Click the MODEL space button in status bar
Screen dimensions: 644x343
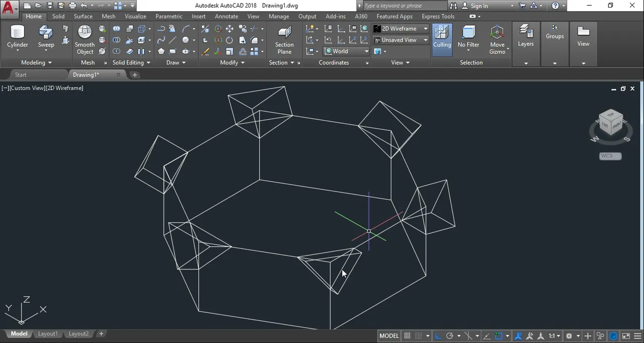click(x=389, y=336)
